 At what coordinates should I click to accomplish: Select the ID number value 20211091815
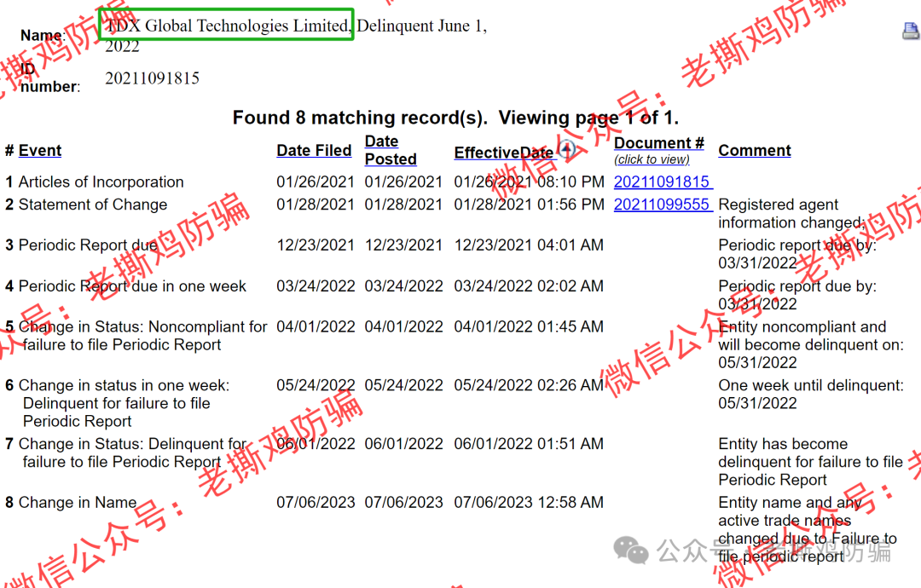coord(152,78)
